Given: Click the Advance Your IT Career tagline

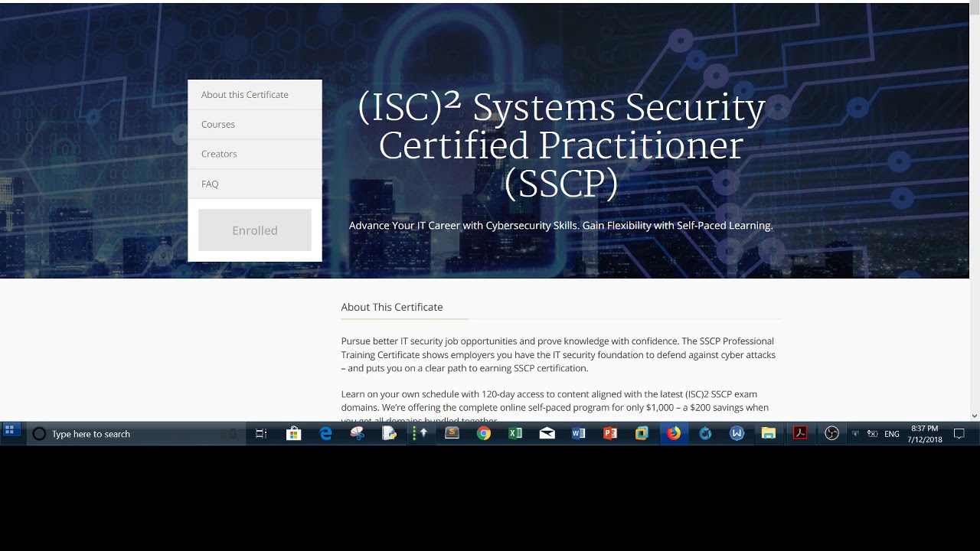Looking at the screenshot, I should click(x=561, y=226).
